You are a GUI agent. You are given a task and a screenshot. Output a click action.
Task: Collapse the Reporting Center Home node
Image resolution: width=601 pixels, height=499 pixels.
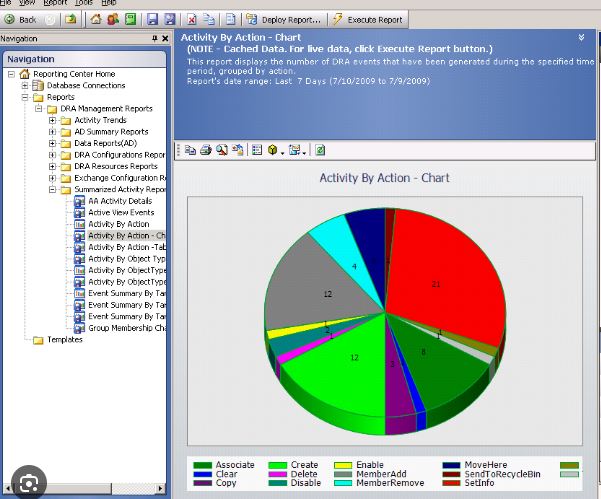pos(11,74)
